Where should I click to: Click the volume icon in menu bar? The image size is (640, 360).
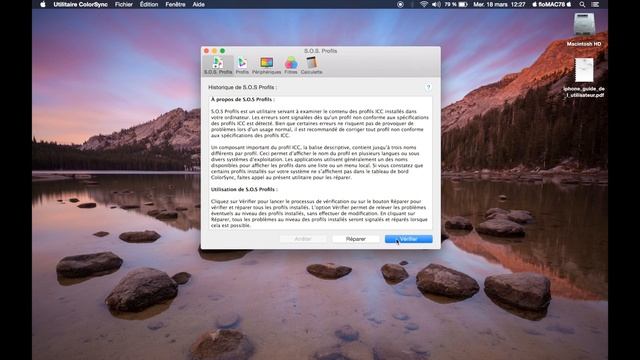pos(436,4)
